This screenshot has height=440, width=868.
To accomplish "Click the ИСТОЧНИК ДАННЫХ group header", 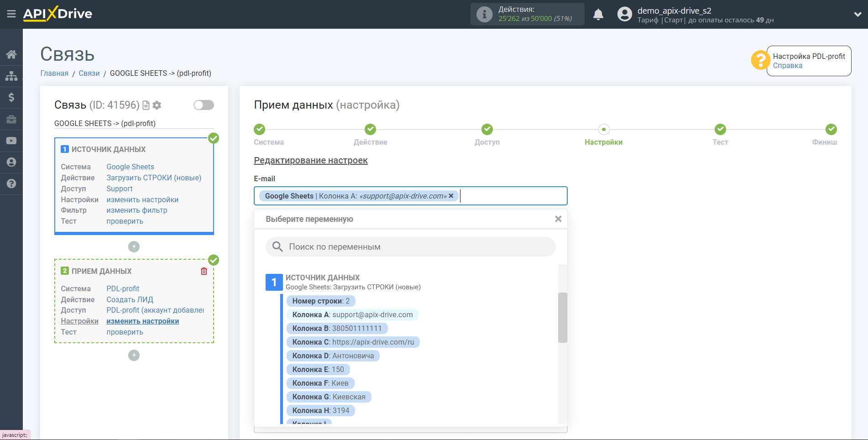I will [x=323, y=278].
